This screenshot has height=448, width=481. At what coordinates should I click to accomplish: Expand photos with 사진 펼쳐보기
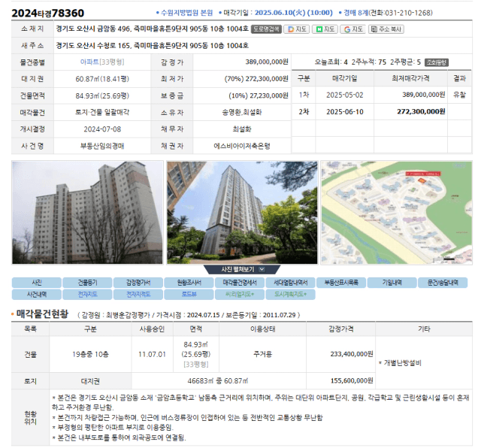tap(242, 269)
